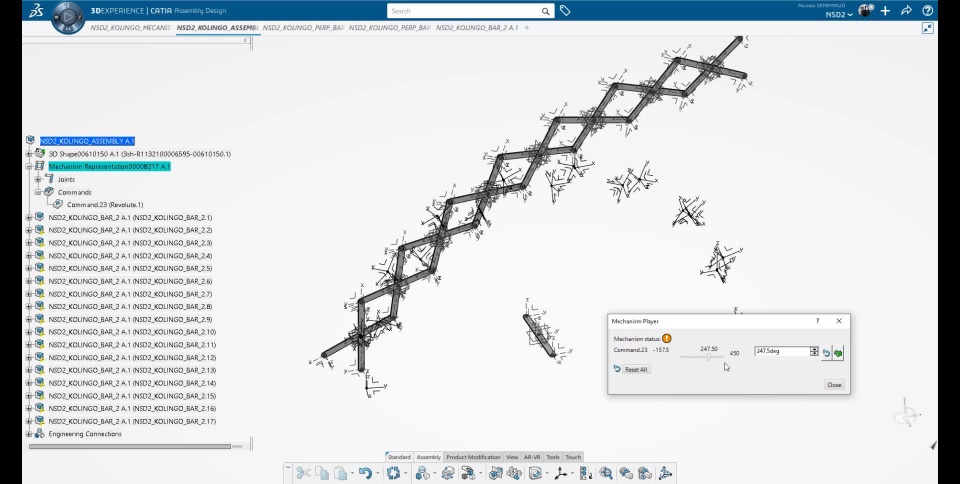Expand the Joints node
This screenshot has height=484, width=960.
tap(38, 179)
